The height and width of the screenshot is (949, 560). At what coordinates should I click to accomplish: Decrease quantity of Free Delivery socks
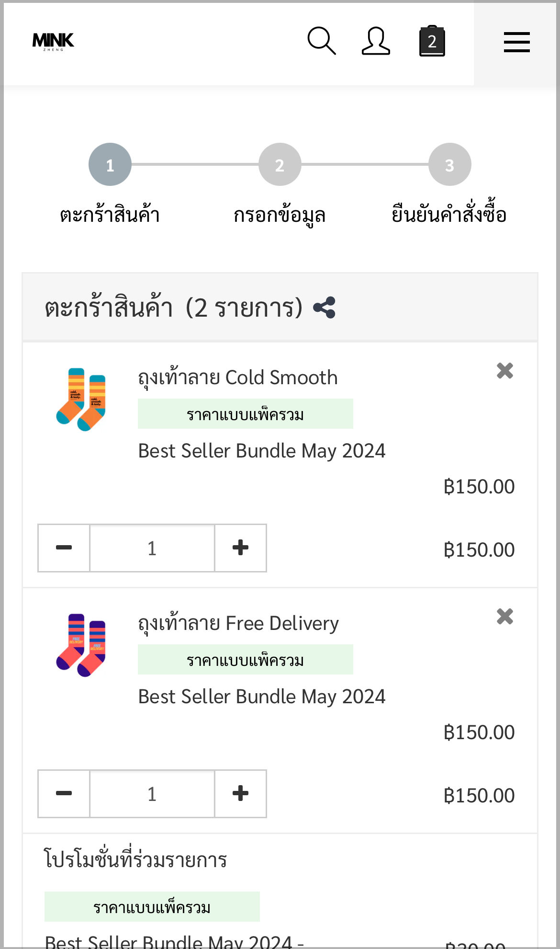64,793
